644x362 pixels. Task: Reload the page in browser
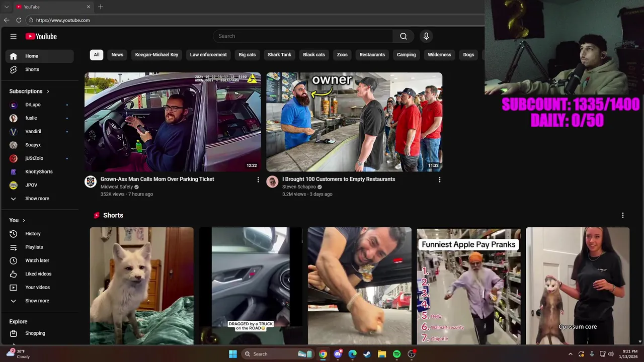[x=19, y=20]
